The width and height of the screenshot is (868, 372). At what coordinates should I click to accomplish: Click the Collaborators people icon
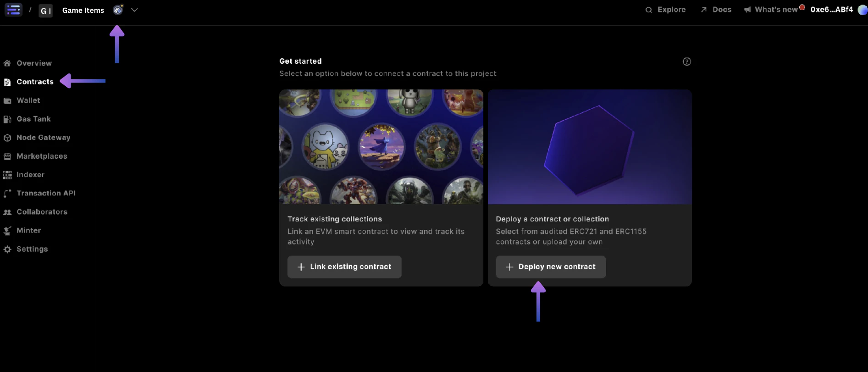click(7, 212)
